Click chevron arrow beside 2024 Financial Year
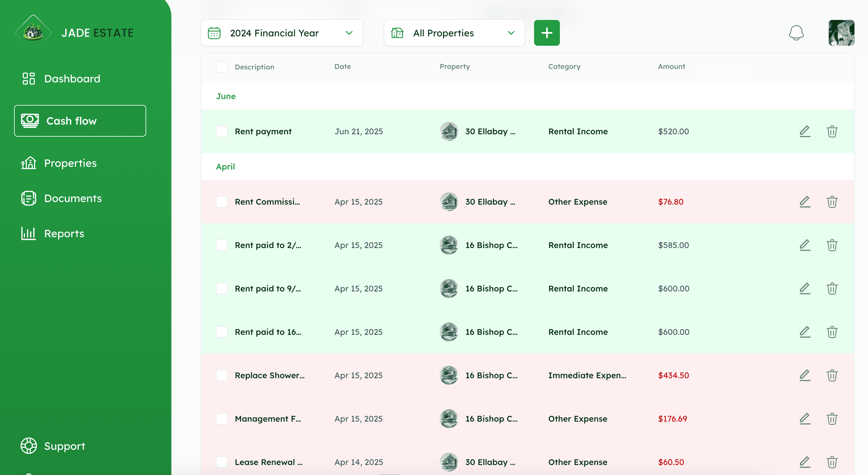 coord(349,33)
